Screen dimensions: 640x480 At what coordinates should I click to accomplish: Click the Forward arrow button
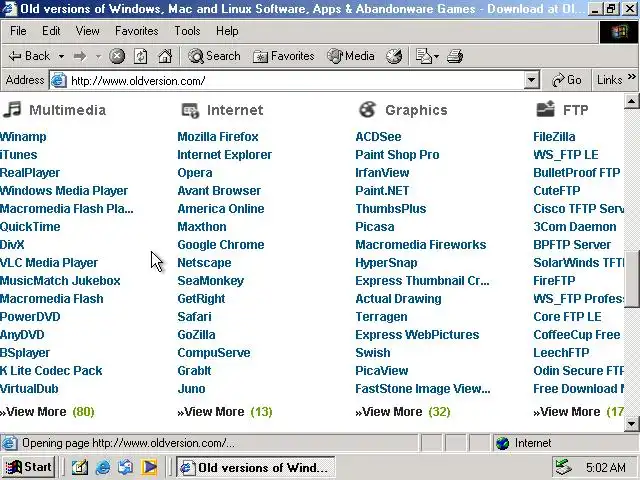point(80,56)
